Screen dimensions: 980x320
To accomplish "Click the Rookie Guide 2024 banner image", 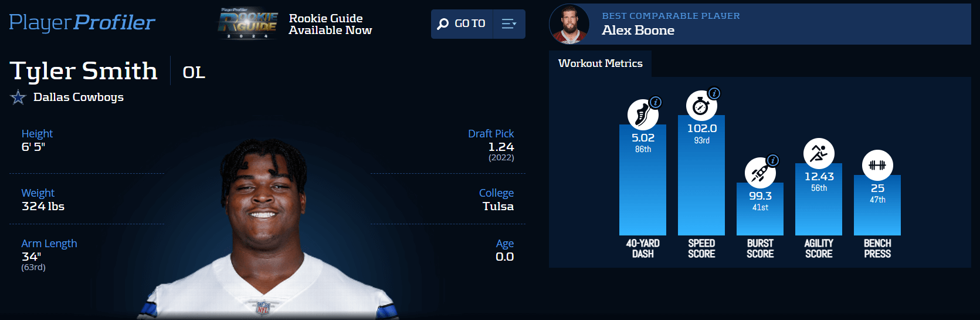I will point(249,23).
